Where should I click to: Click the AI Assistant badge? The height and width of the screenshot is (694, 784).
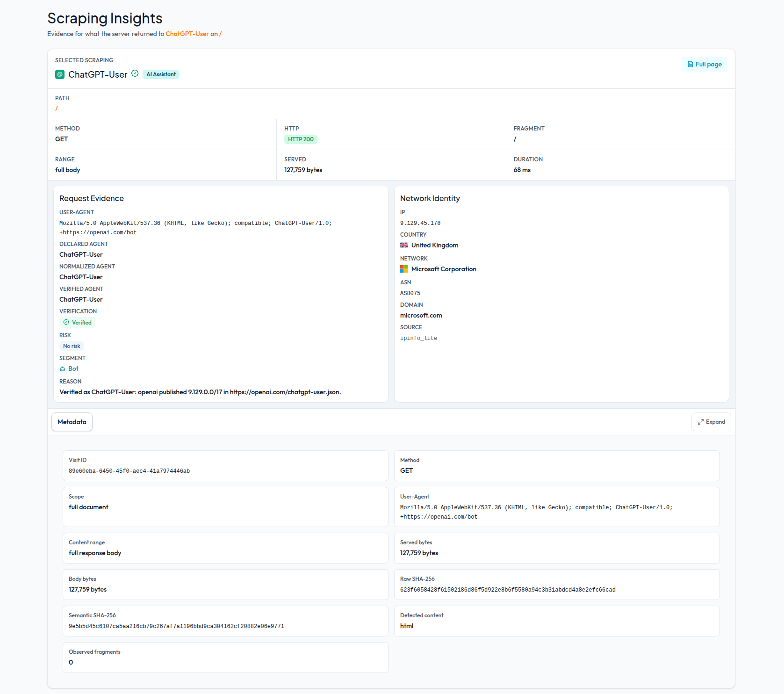[161, 74]
